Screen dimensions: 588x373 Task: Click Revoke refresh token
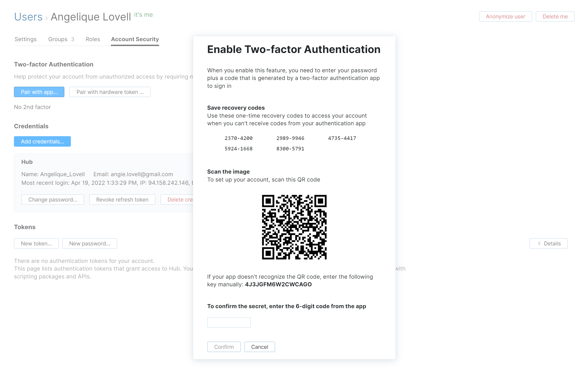click(x=122, y=199)
